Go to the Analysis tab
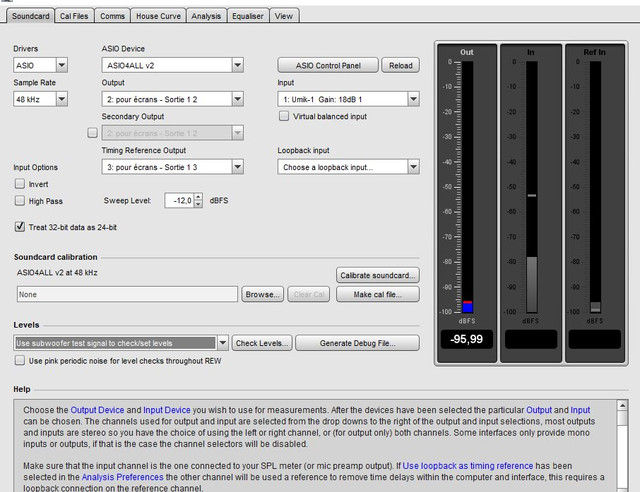 point(206,16)
